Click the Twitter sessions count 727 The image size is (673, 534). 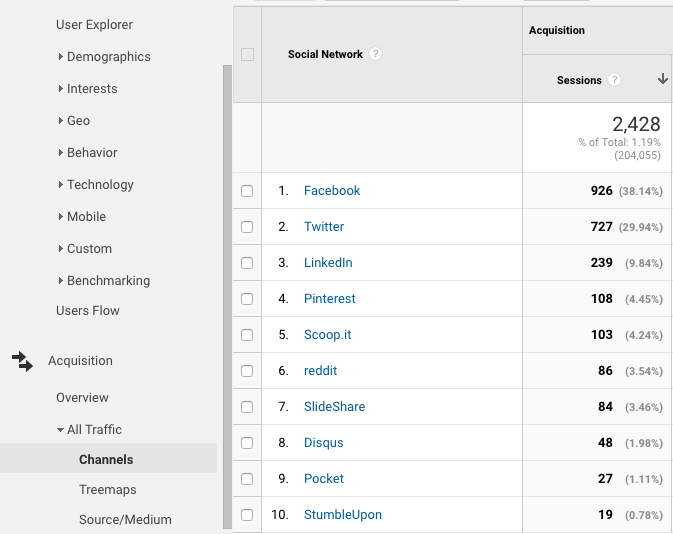(601, 227)
